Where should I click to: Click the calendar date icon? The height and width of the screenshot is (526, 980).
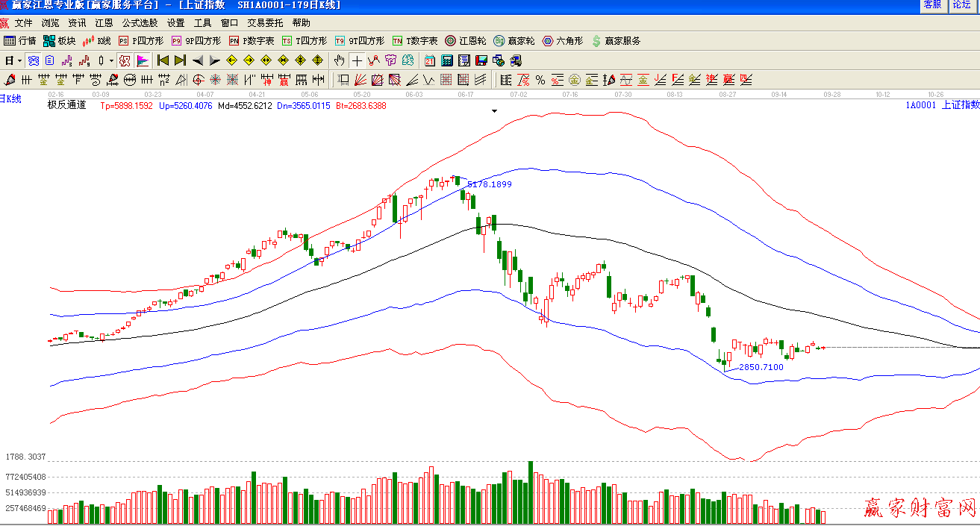[430, 60]
